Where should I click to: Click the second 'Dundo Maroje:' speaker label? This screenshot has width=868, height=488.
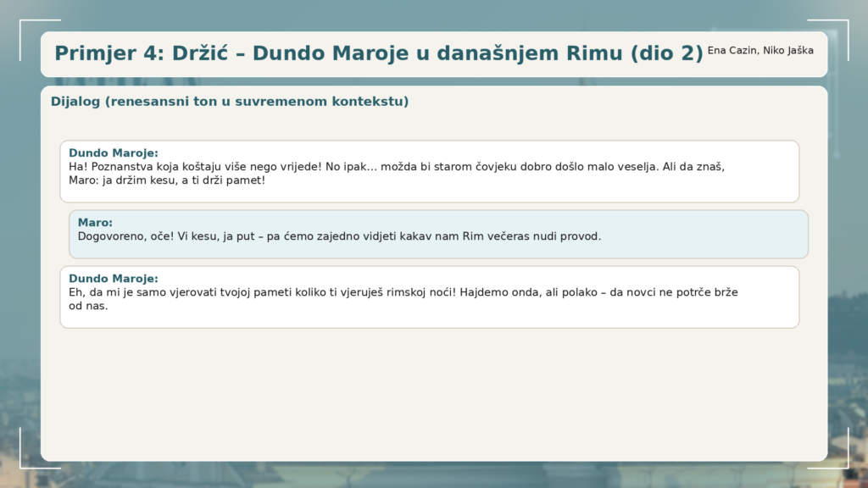114,279
